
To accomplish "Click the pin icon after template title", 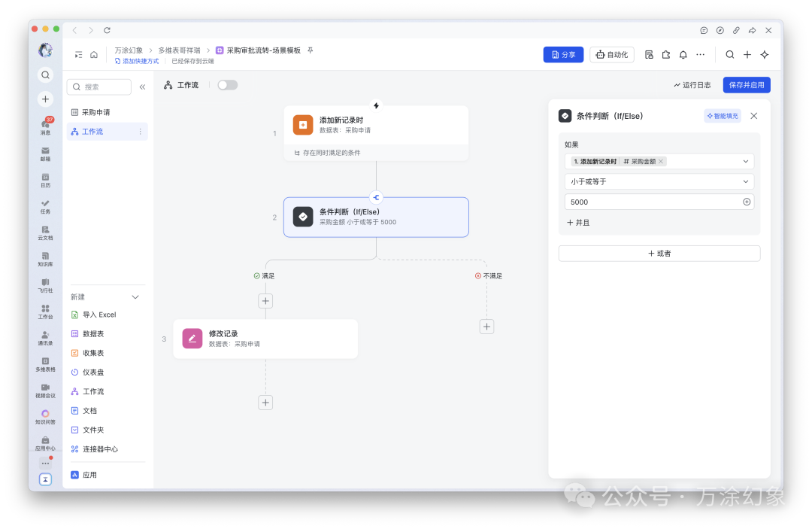I will pyautogui.click(x=311, y=50).
